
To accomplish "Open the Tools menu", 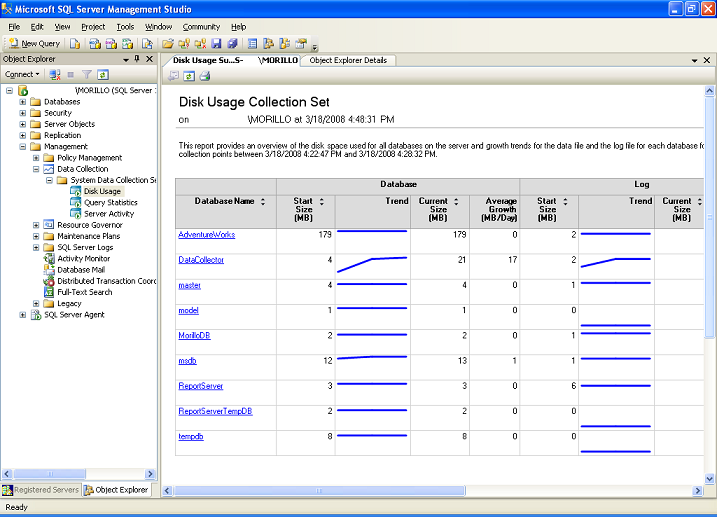I will (x=125, y=27).
